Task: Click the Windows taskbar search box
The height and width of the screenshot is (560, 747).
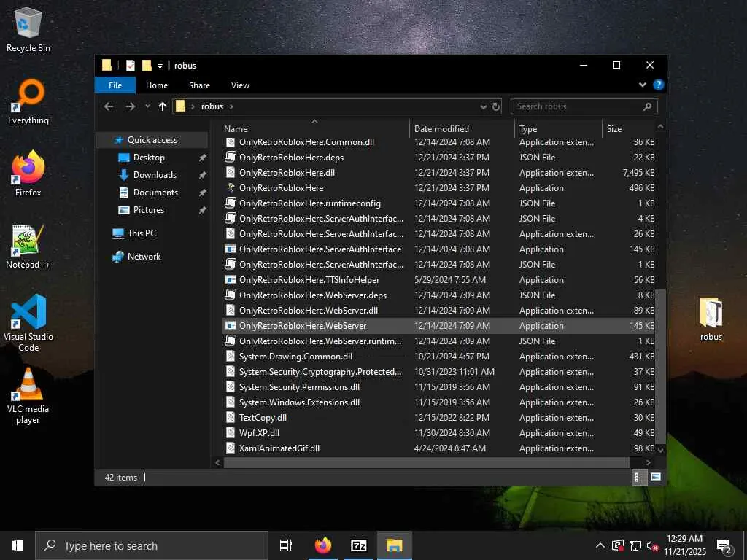Action: 152,545
